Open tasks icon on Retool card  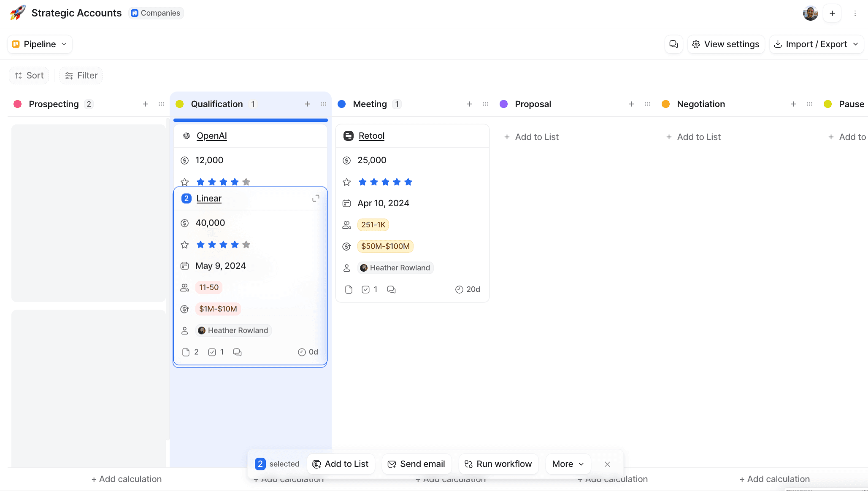point(365,289)
